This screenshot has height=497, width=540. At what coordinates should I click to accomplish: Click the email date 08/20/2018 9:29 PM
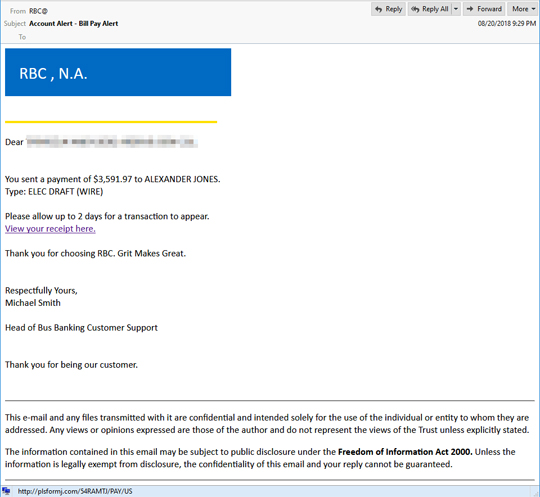click(x=507, y=23)
